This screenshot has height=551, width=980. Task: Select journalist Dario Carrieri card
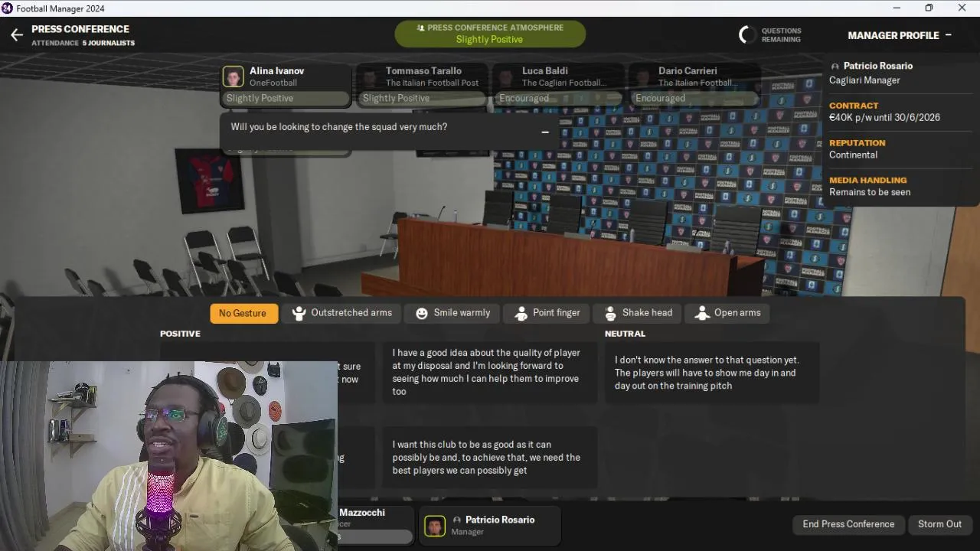(x=694, y=86)
